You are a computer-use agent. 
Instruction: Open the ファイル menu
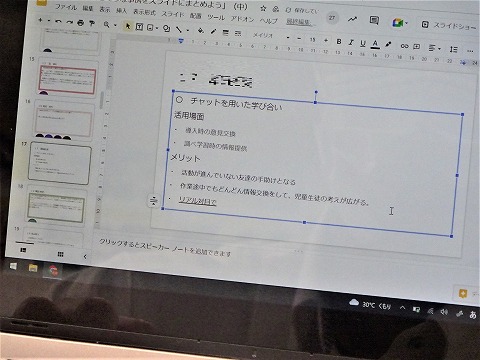click(x=66, y=7)
